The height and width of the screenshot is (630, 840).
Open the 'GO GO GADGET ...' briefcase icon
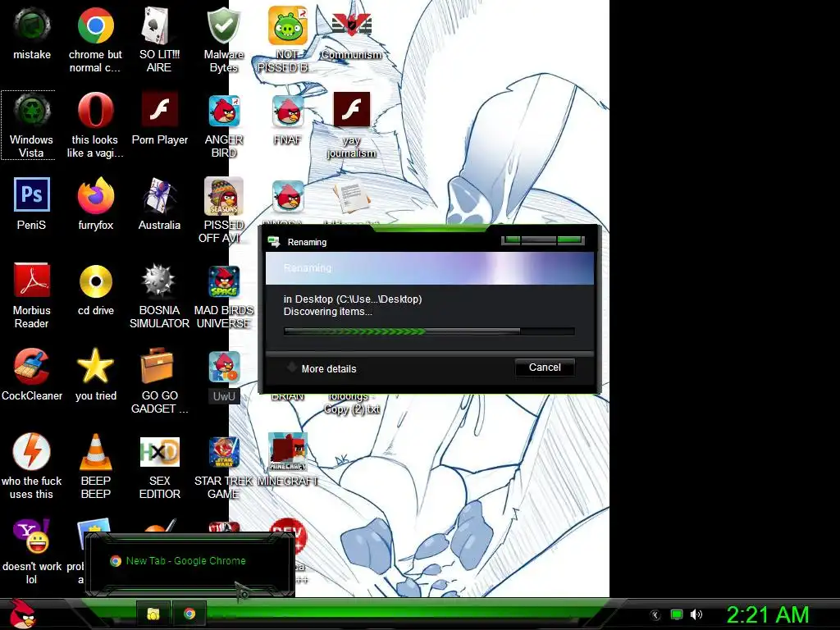(157, 365)
